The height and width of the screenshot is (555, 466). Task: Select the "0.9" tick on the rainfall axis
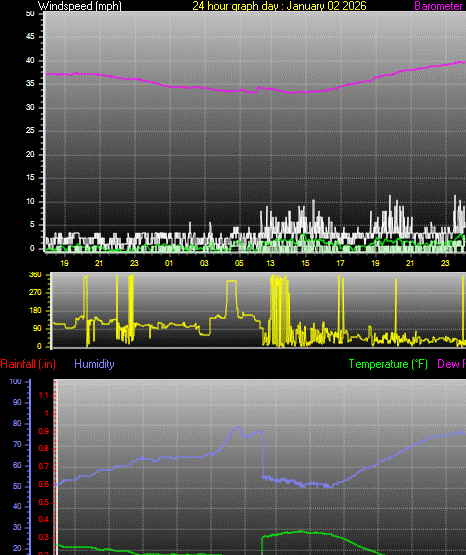coord(44,432)
